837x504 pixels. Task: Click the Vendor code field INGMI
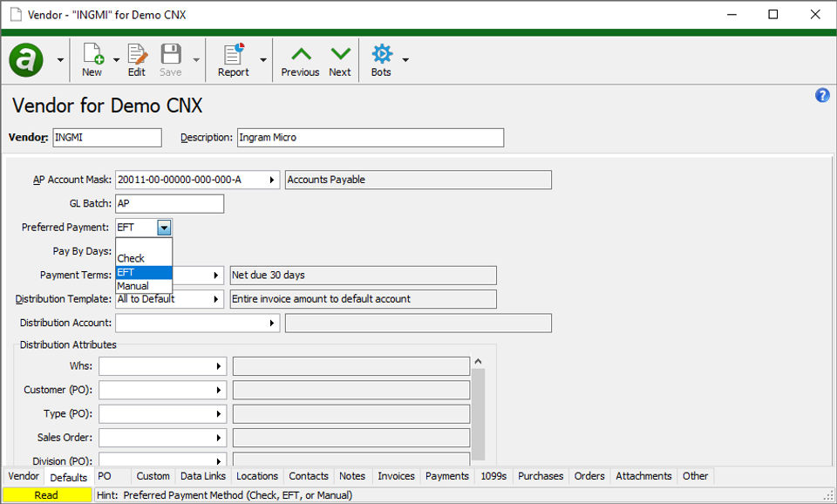click(107, 138)
